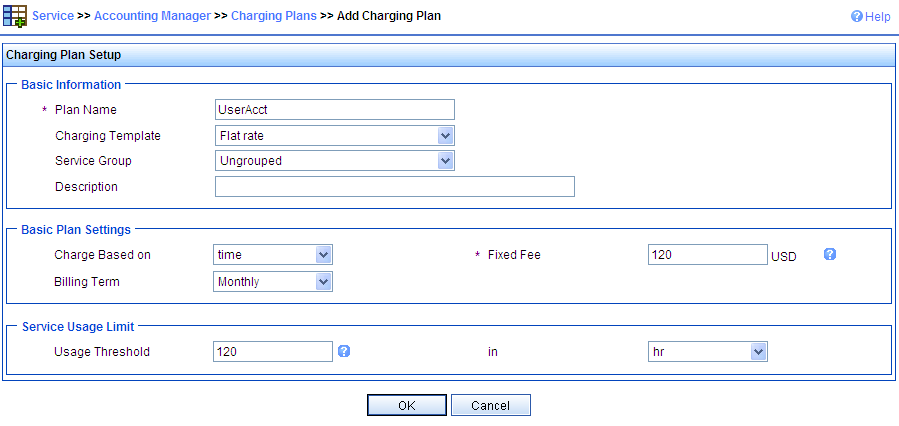
Task: Click the Usage Threshold input field
Action: tap(273, 351)
